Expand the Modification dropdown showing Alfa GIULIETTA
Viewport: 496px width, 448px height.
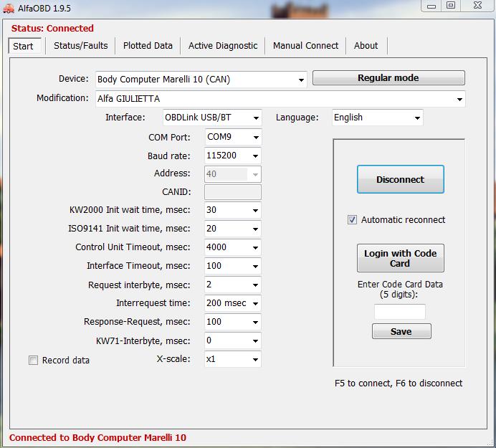click(x=280, y=99)
